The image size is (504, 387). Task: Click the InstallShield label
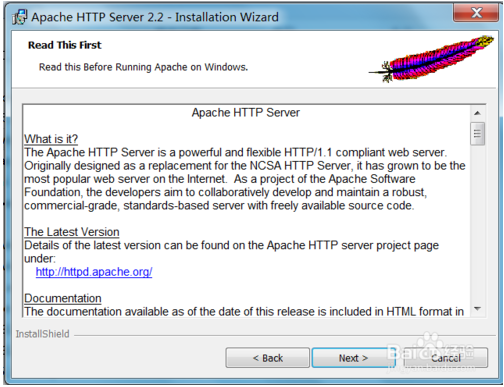click(x=43, y=334)
